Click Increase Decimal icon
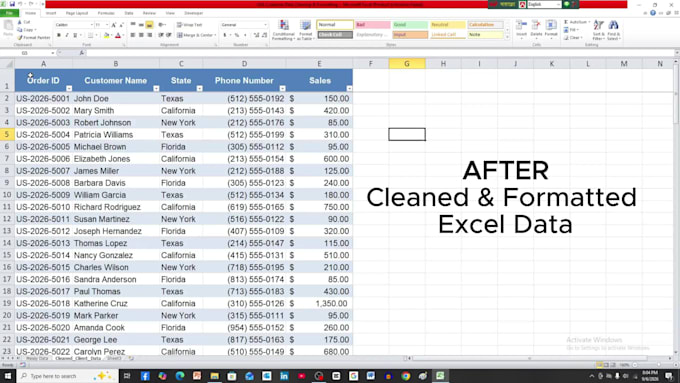This screenshot has height=383, width=680. click(x=256, y=35)
